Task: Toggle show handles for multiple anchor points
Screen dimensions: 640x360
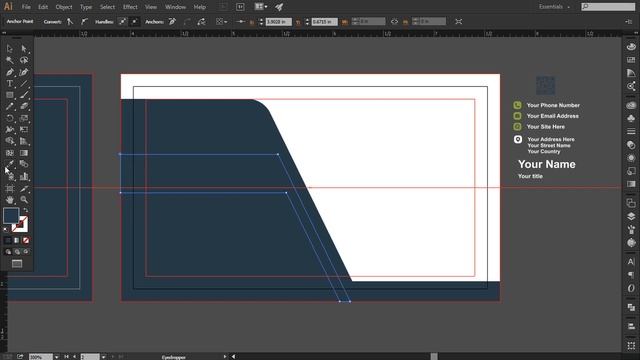Action: click(x=122, y=22)
